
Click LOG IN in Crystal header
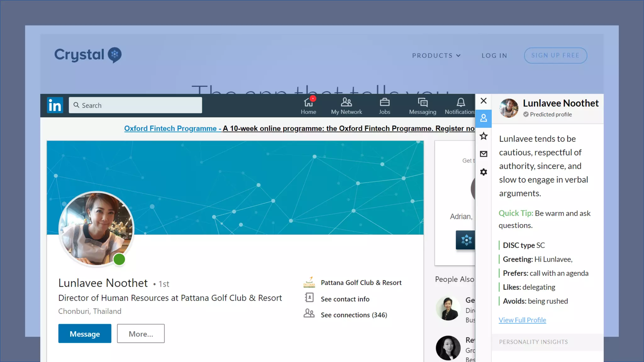[494, 56]
